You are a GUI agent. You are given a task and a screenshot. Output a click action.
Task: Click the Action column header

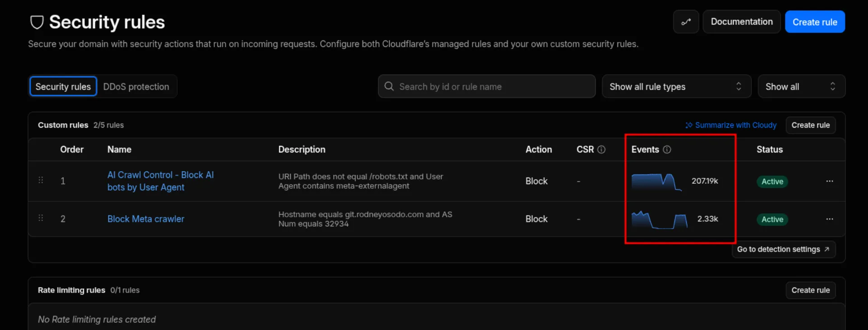[x=538, y=149]
